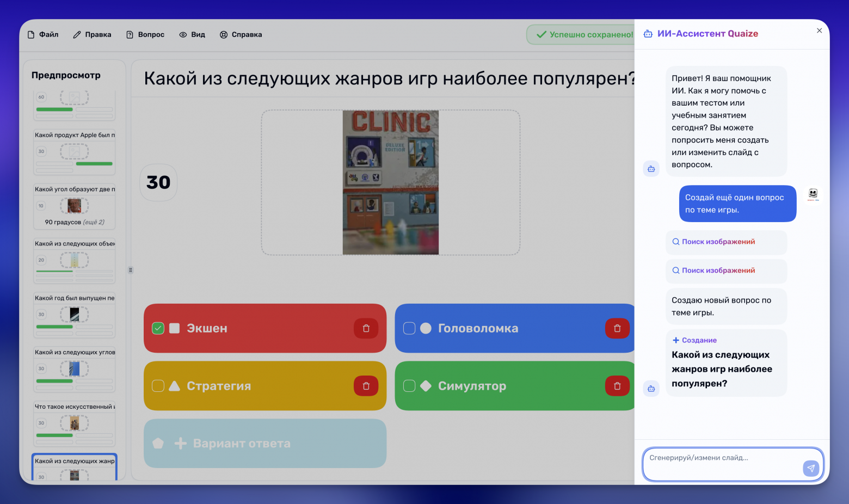Viewport: 849px width, 504px height.
Task: Click the trash icon on the Симулятор answer
Action: 617,386
